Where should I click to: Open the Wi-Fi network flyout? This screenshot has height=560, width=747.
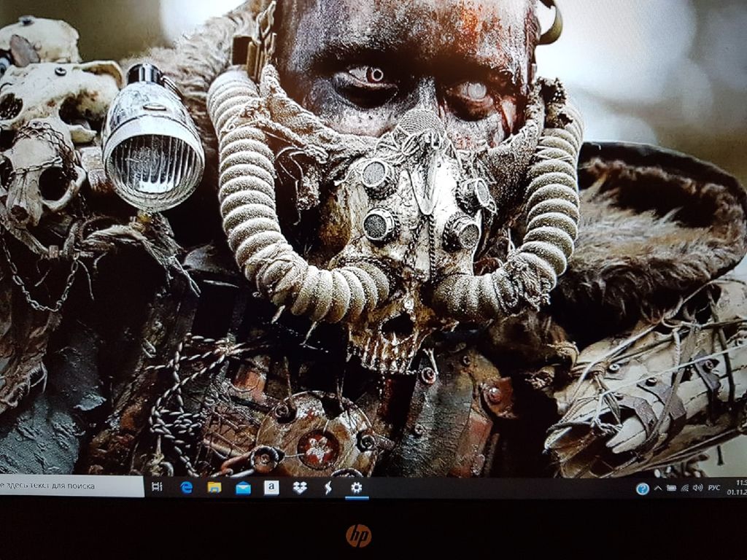coord(684,488)
